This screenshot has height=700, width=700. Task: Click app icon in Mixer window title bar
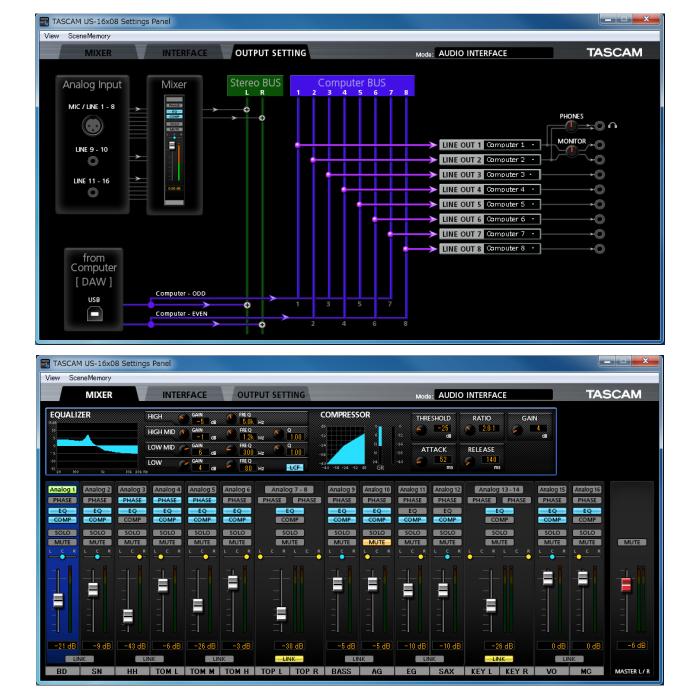(46, 363)
